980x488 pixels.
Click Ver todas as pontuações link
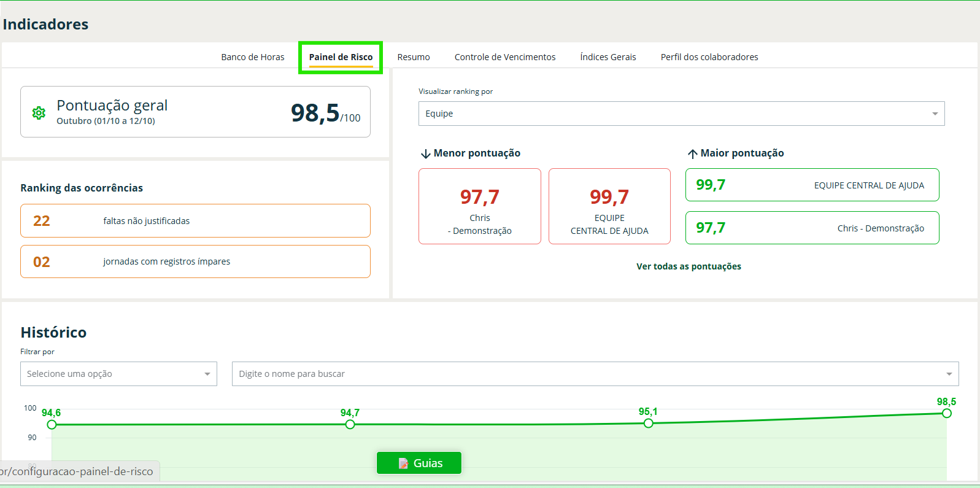[689, 266]
